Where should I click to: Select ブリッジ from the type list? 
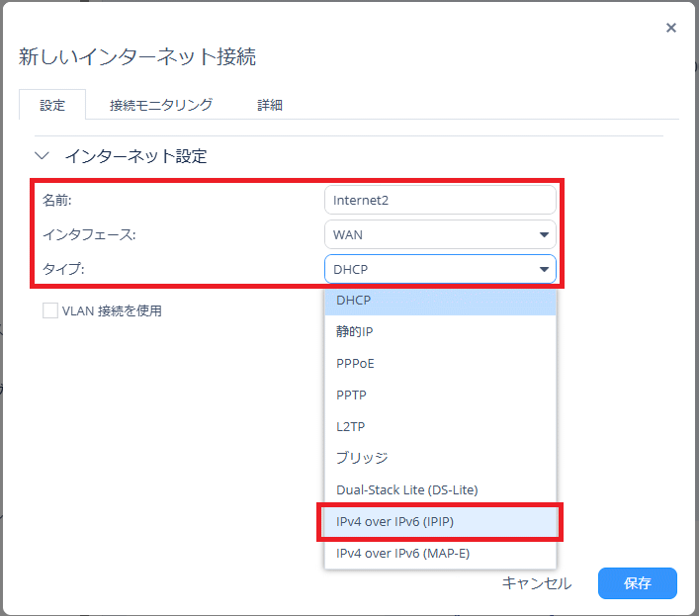(x=440, y=458)
